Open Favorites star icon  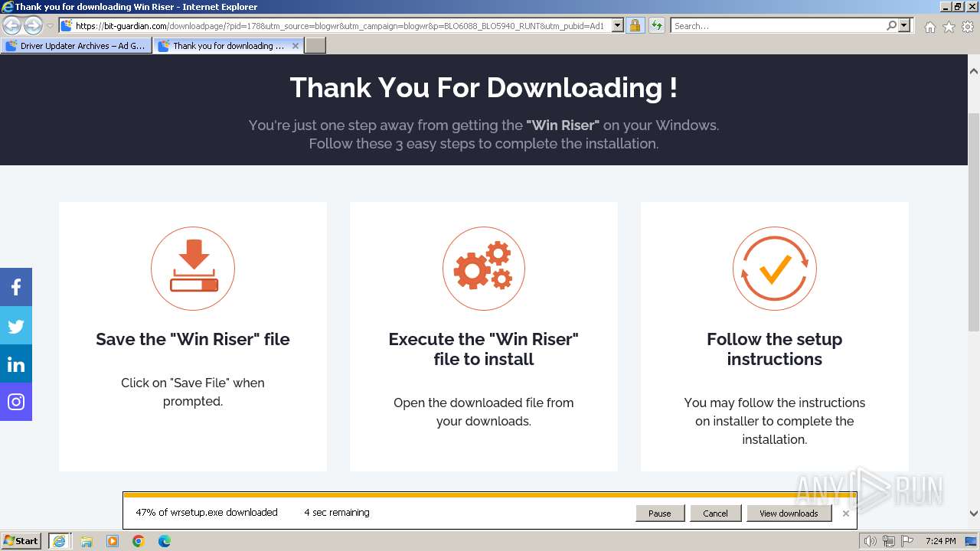(x=949, y=27)
